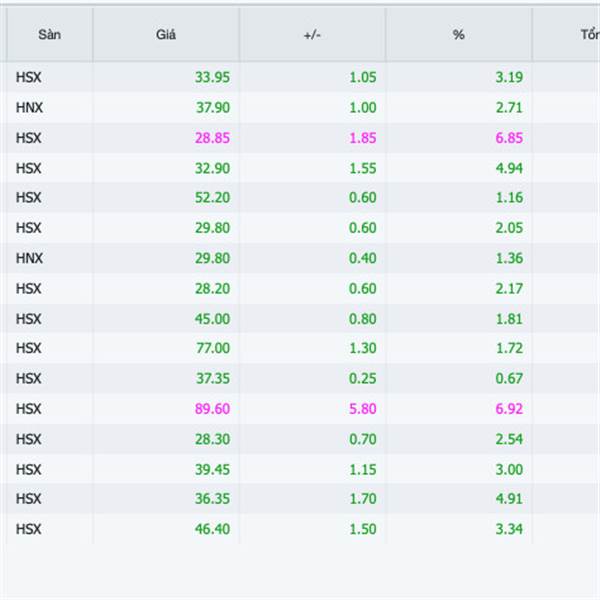Image resolution: width=600 pixels, height=600 pixels.
Task: Select the change value 0.80
Action: pyautogui.click(x=363, y=319)
